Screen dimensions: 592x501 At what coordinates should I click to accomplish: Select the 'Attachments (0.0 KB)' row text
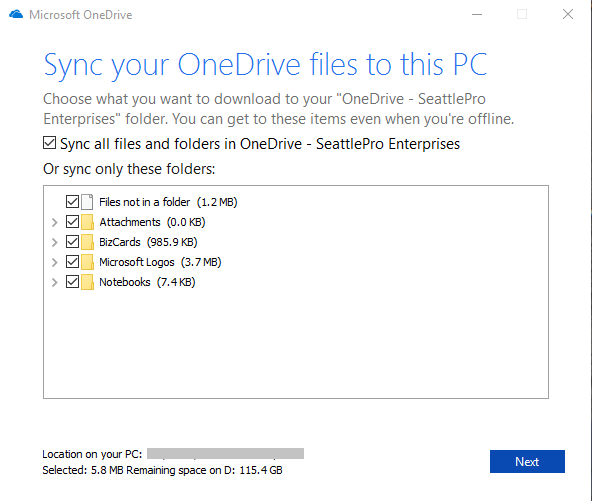153,222
